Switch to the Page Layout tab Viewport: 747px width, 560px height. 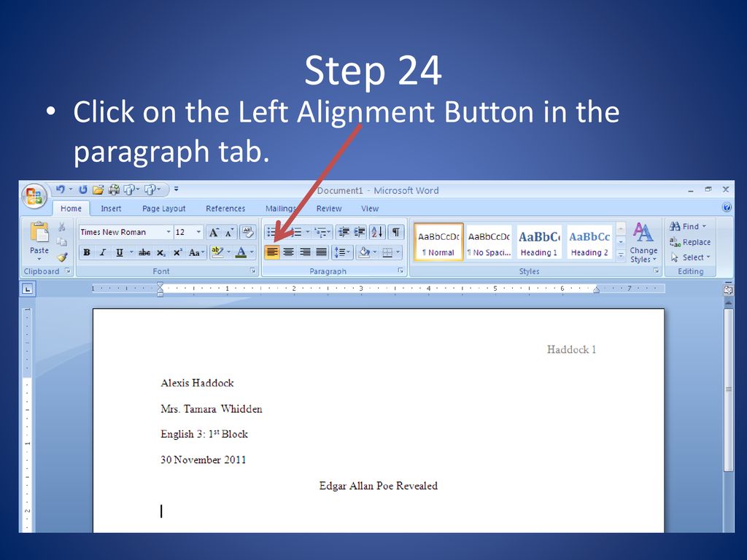tap(164, 209)
